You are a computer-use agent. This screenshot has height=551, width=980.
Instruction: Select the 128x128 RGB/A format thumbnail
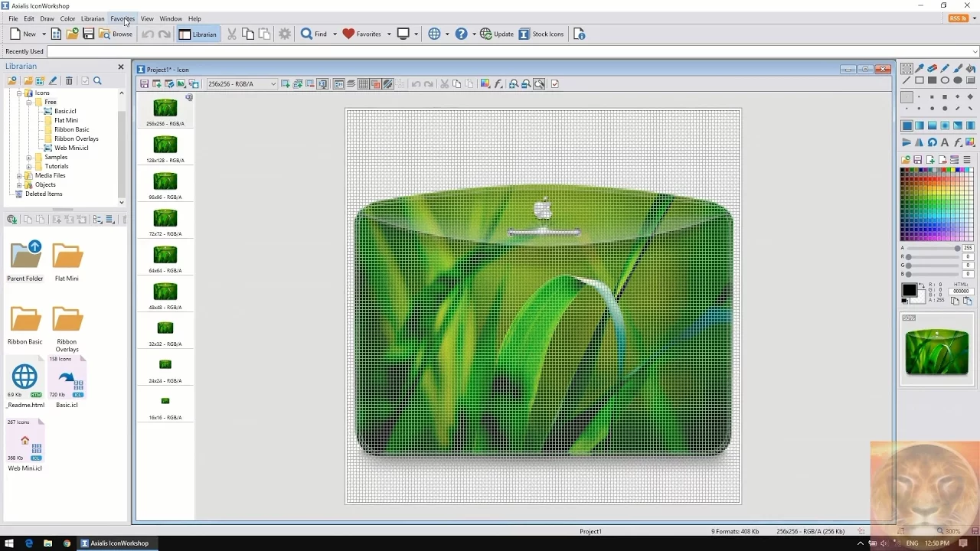(x=165, y=148)
